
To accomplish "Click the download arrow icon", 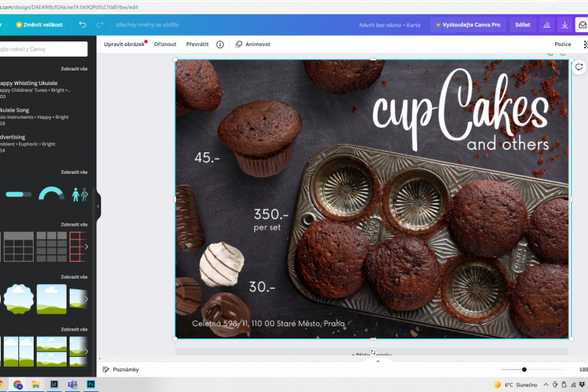I will click(564, 24).
